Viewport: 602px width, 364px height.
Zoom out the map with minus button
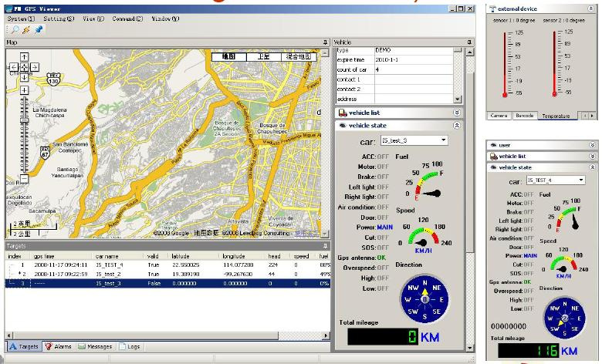(24, 178)
